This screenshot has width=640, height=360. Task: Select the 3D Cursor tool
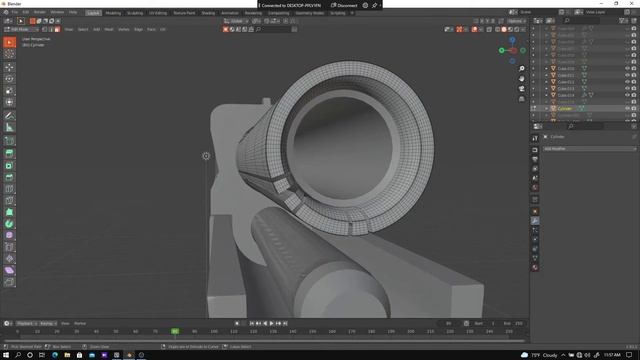click(x=9, y=54)
